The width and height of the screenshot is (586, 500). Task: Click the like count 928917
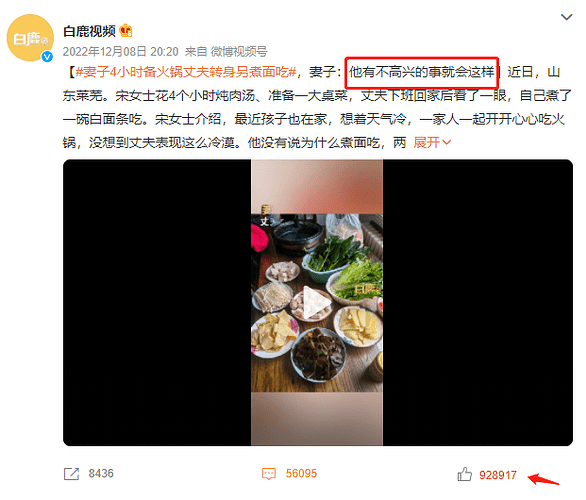(498, 475)
